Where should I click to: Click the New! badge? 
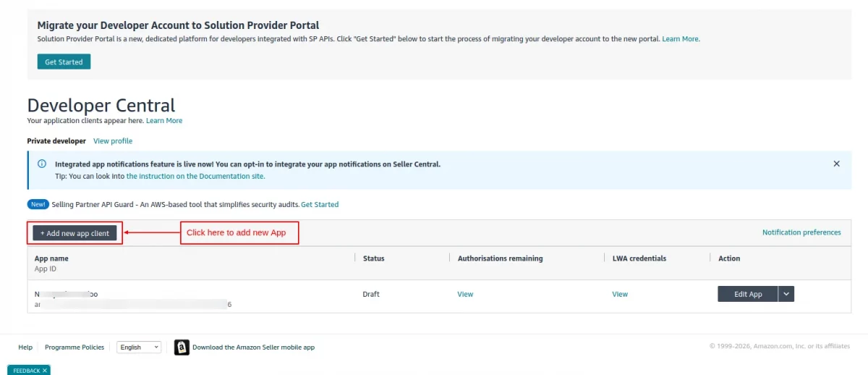tap(38, 205)
